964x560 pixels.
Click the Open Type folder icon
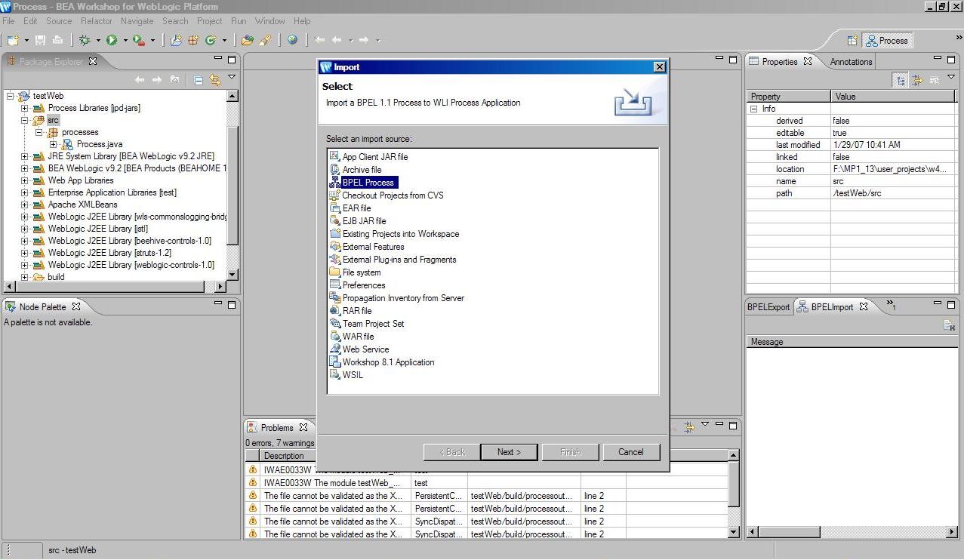click(248, 40)
